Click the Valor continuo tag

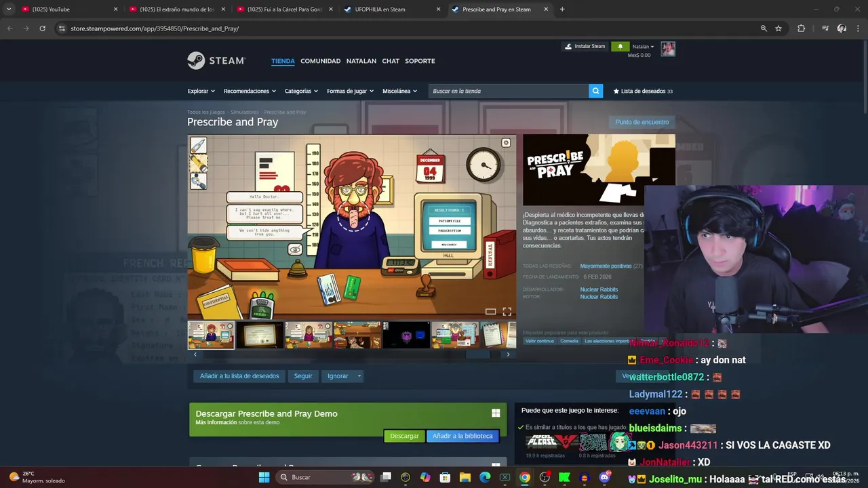[x=540, y=341]
